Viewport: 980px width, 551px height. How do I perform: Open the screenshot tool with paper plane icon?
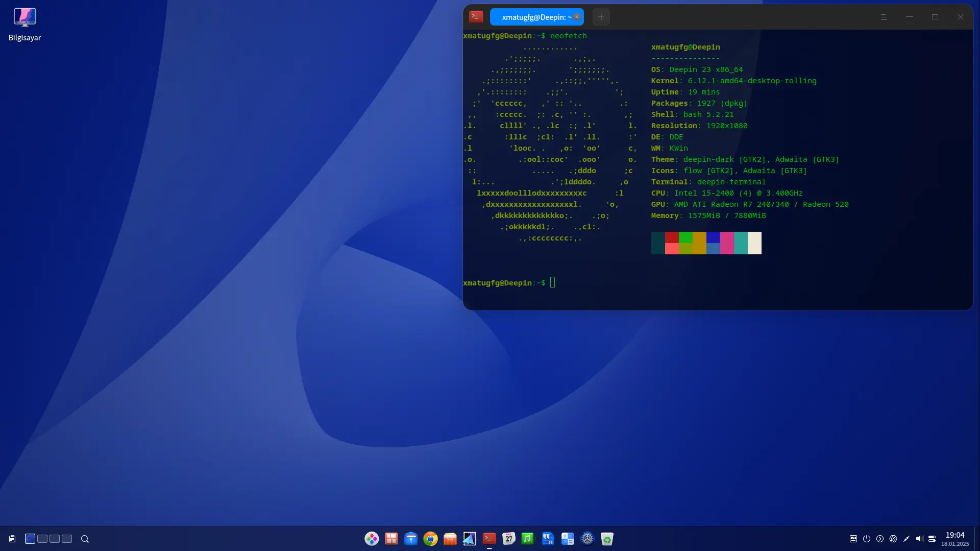[470, 539]
